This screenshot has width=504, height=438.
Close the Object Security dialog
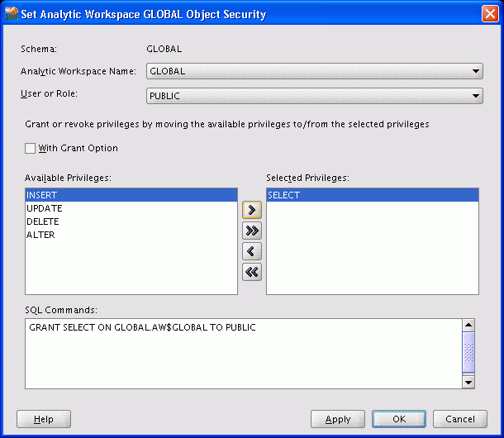coord(490,14)
